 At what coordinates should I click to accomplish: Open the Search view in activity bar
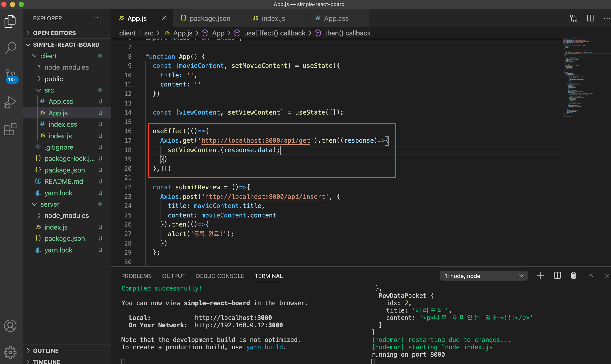(x=10, y=48)
